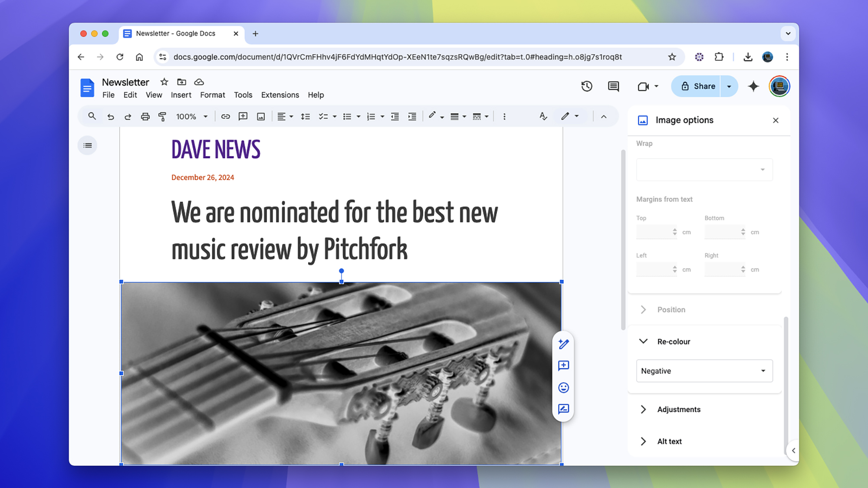Expand the Adjustments section
This screenshot has width=868, height=488.
click(x=678, y=409)
